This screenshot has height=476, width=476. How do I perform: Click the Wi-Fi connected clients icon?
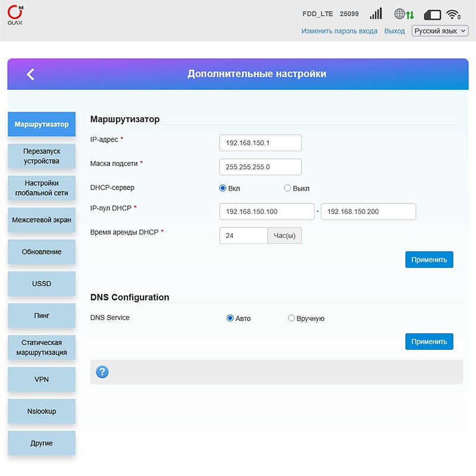453,14
